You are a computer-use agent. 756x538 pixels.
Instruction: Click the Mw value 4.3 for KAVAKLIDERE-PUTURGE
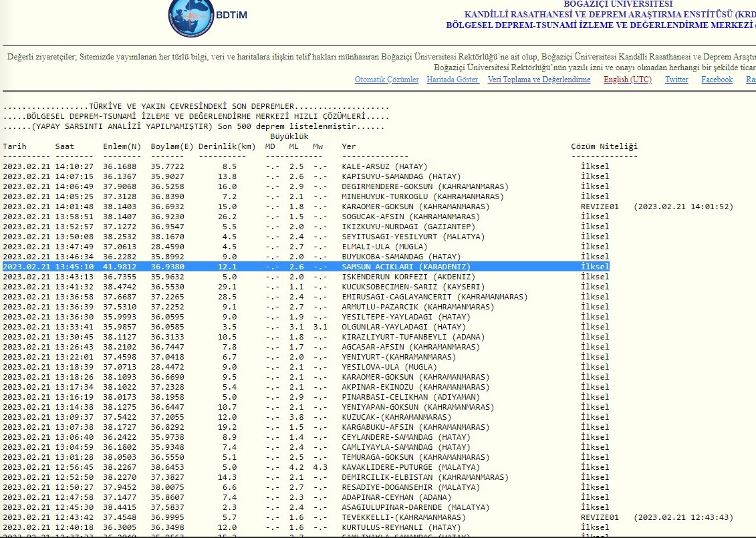pos(320,467)
